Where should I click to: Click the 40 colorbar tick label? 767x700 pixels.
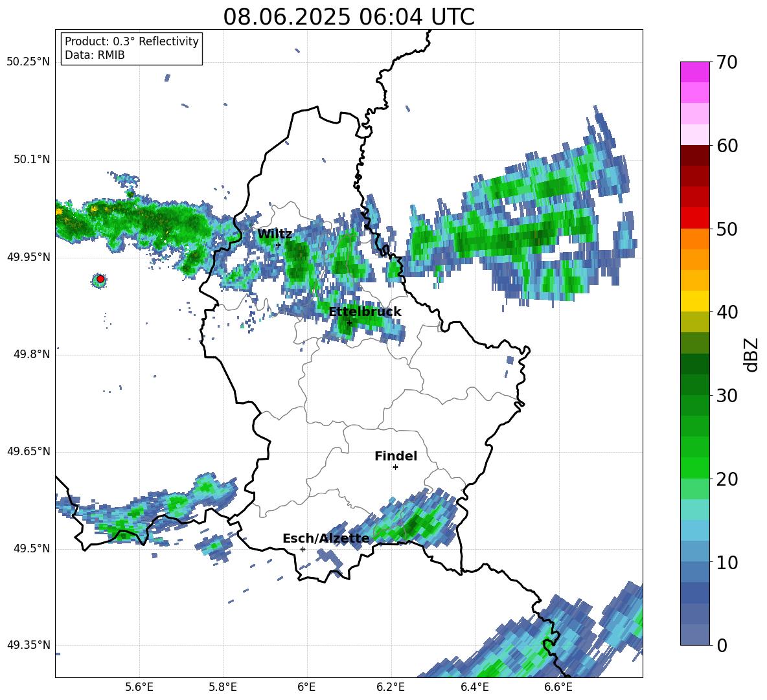[x=726, y=312]
